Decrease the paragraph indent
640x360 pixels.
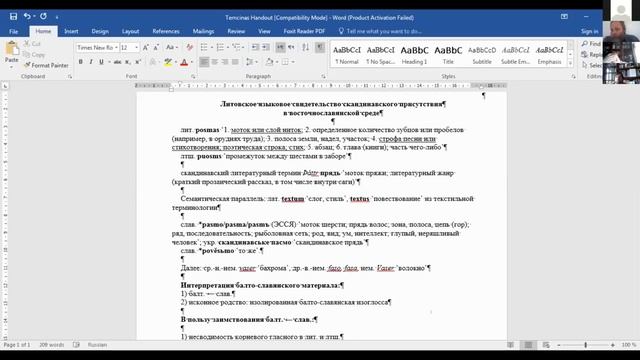(256, 47)
